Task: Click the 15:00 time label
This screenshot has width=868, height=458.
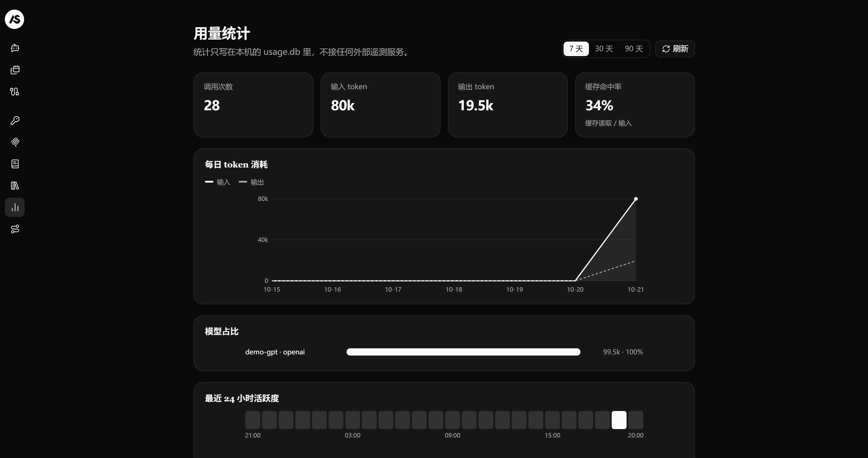Action: coord(552,435)
